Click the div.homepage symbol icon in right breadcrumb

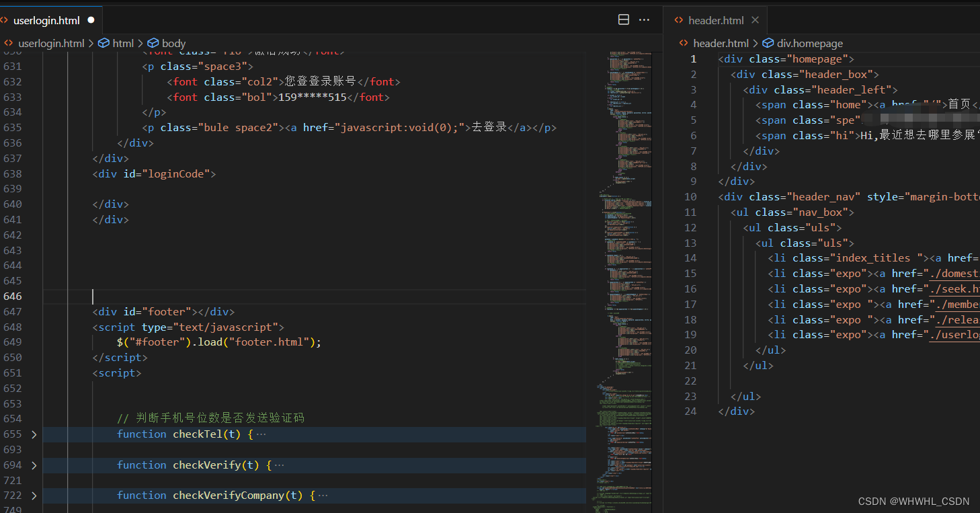(768, 43)
